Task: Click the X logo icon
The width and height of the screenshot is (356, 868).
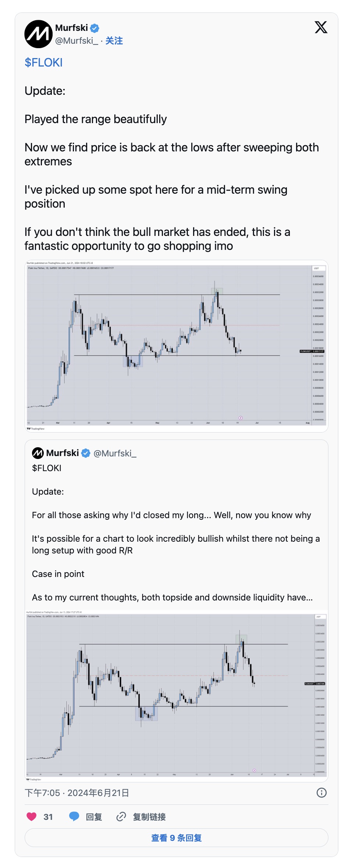Action: 321,27
